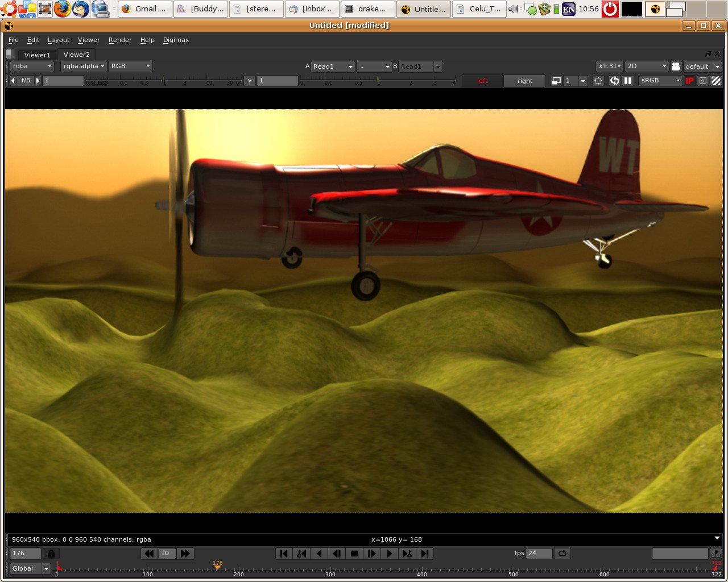The image size is (728, 582).
Task: Switch to the Viewer2 tab
Action: pos(76,55)
